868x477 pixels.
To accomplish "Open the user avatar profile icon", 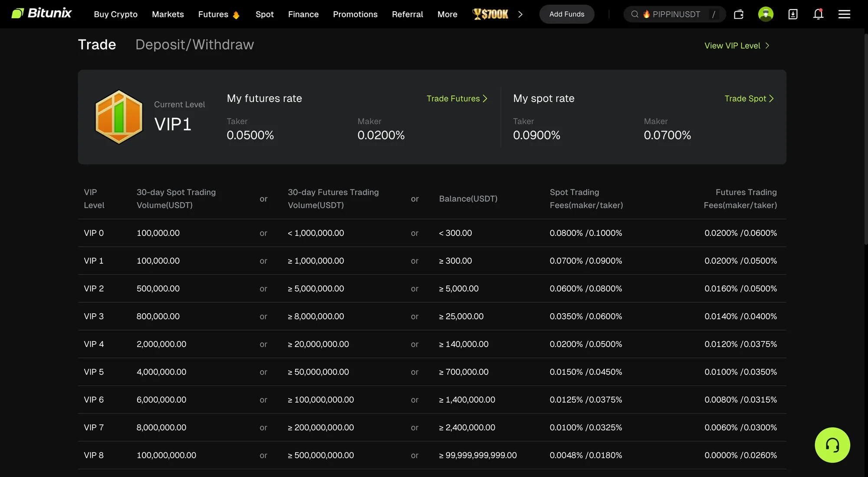I will point(766,14).
